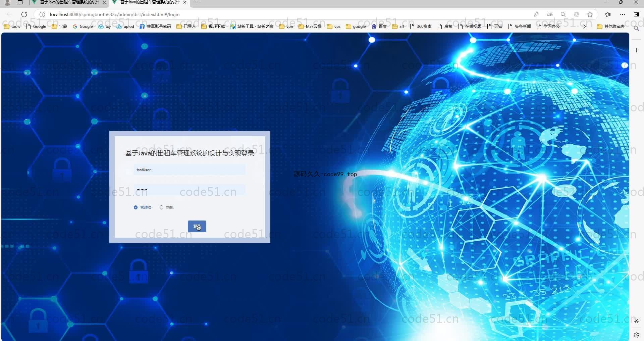Open the tools bookmark folder
The image size is (644, 341).
12,27
